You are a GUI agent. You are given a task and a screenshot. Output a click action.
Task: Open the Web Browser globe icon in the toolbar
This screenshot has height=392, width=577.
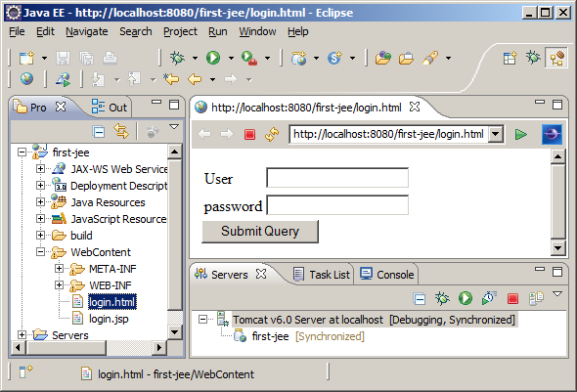click(x=26, y=79)
